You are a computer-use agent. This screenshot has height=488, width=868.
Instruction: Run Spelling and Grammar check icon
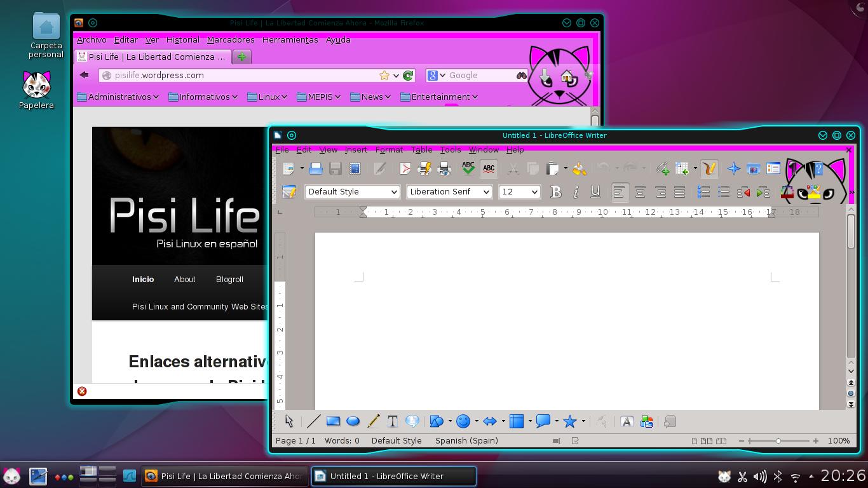(x=468, y=168)
